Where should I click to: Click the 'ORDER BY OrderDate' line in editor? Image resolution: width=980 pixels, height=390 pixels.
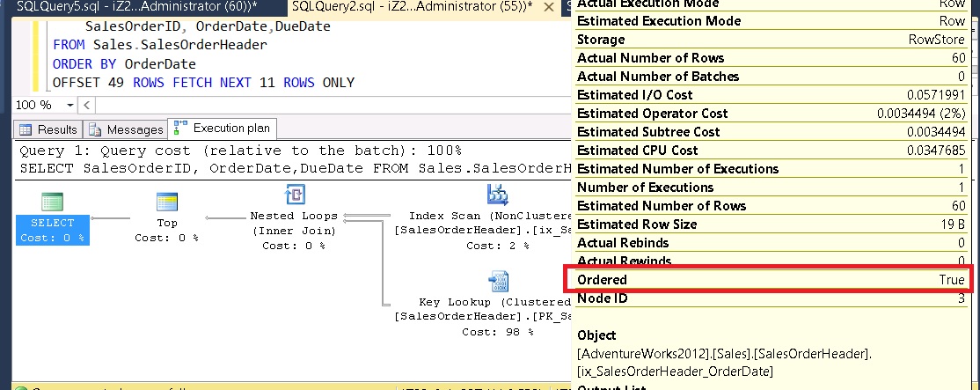(x=124, y=63)
